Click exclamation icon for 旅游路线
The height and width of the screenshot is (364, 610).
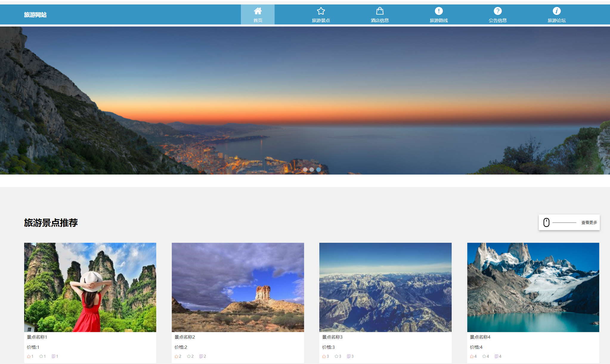(x=439, y=11)
